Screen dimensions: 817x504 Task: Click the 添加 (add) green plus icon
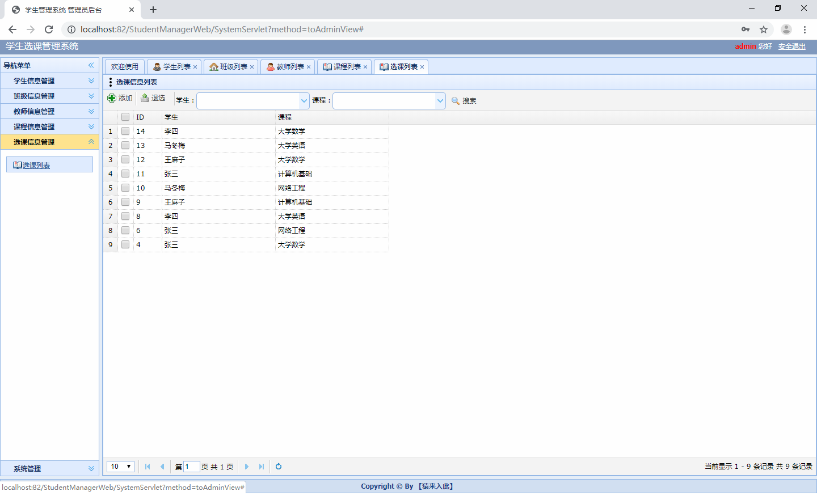pos(112,98)
